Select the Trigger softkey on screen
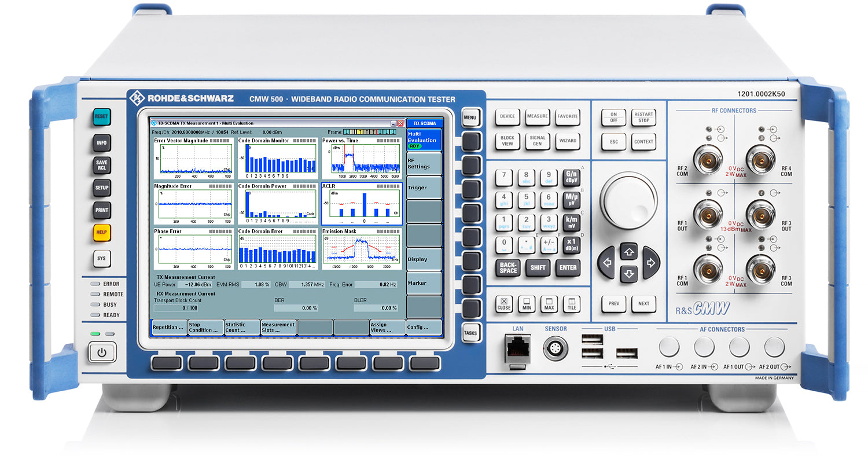 [x=424, y=188]
